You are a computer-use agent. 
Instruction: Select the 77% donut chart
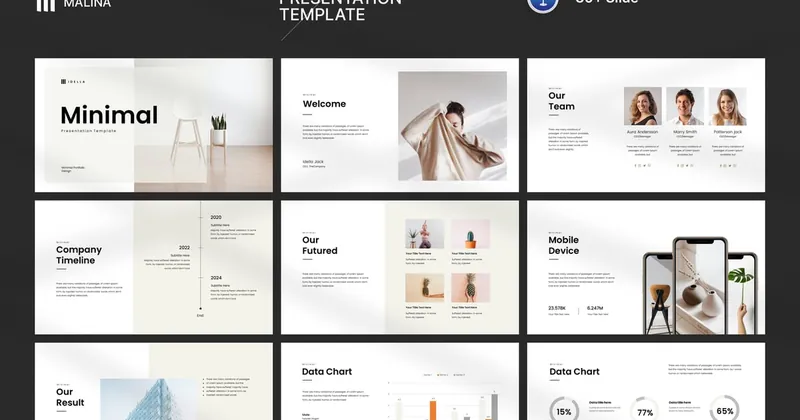(x=644, y=408)
